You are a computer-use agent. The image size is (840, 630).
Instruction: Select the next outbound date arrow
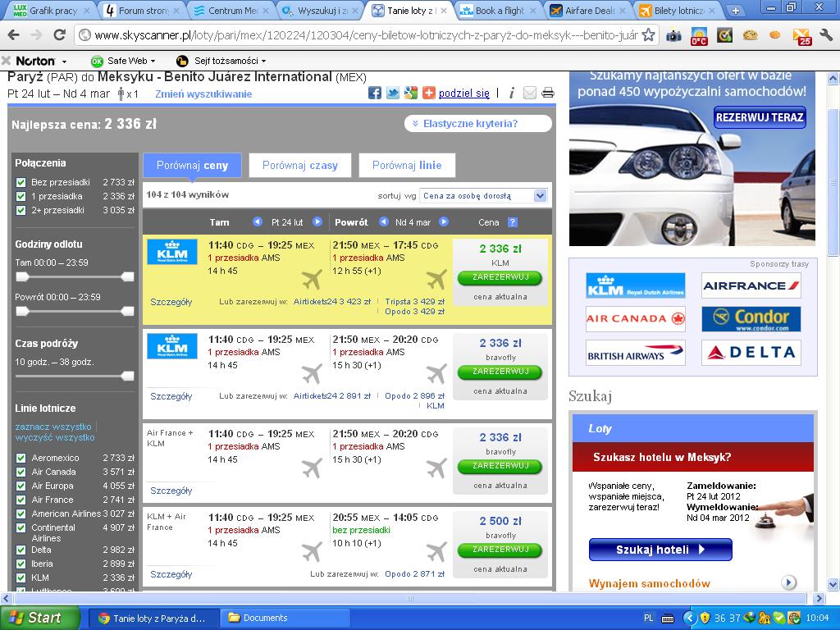[317, 221]
